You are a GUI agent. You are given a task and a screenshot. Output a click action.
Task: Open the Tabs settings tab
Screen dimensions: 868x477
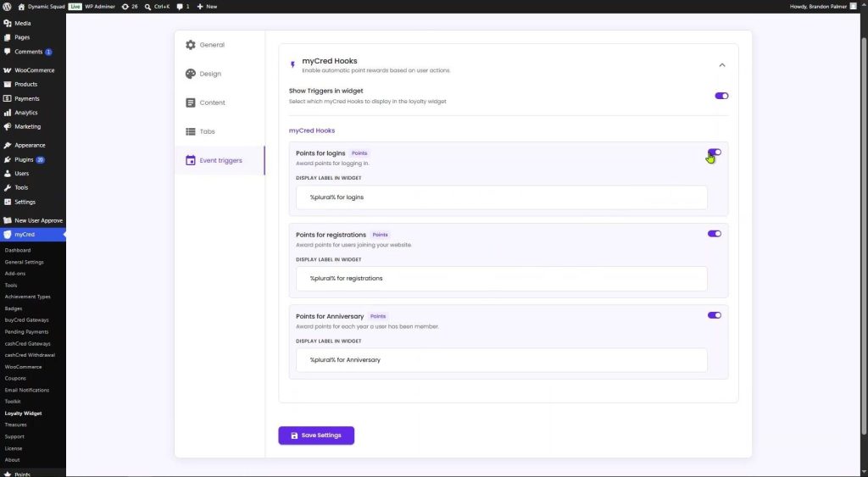[220, 131]
